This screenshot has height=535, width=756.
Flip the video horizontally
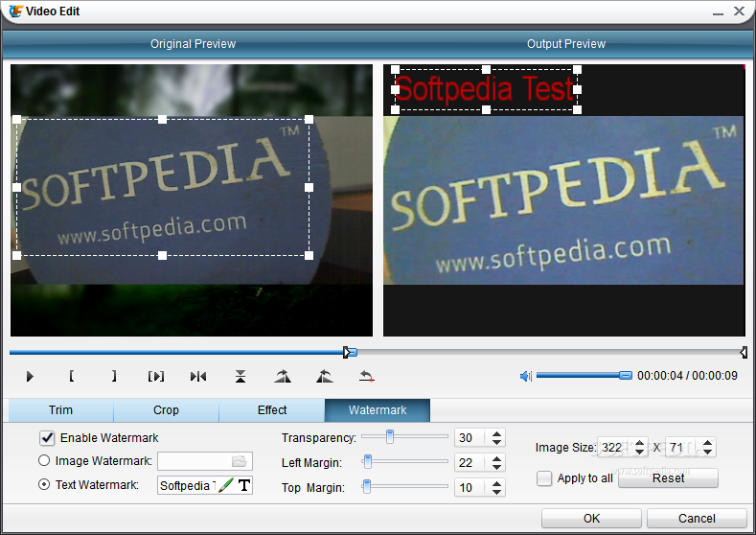(198, 376)
